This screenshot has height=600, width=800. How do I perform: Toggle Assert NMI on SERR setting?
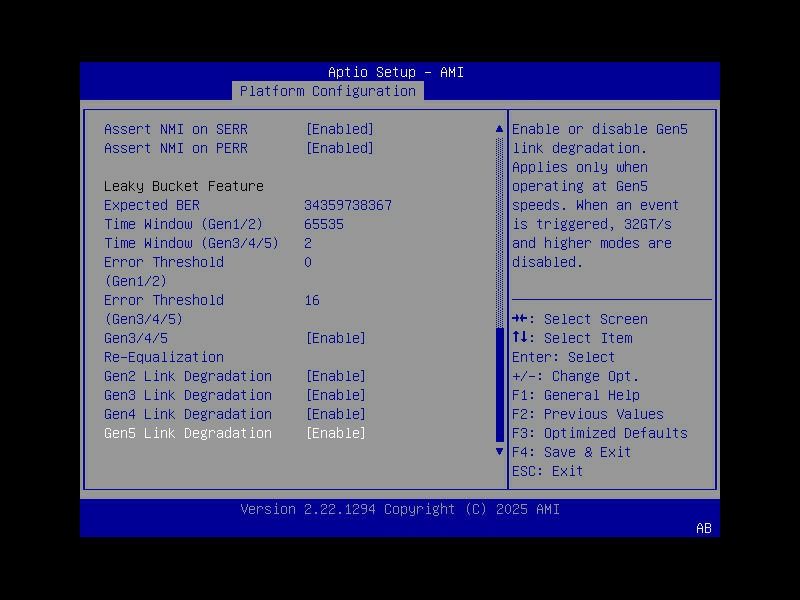coord(338,129)
